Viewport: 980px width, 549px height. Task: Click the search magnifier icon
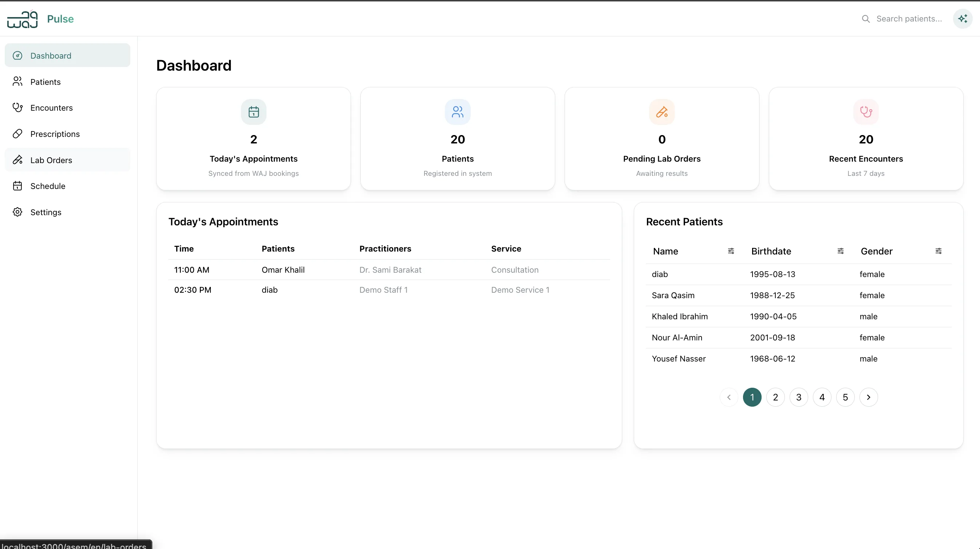866,19
